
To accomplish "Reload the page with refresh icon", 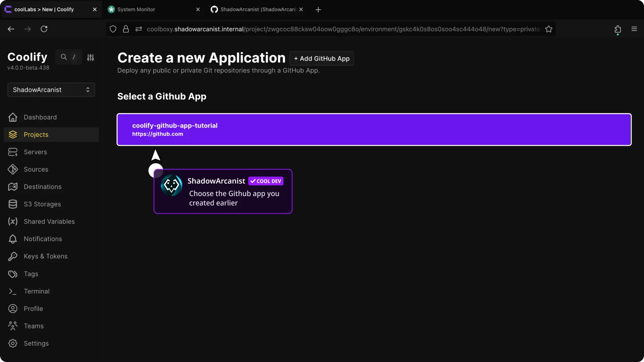I will [x=44, y=29].
